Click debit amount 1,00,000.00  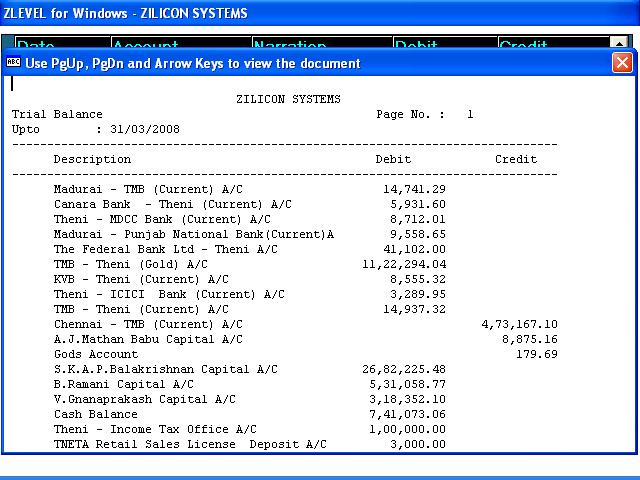coord(407,429)
